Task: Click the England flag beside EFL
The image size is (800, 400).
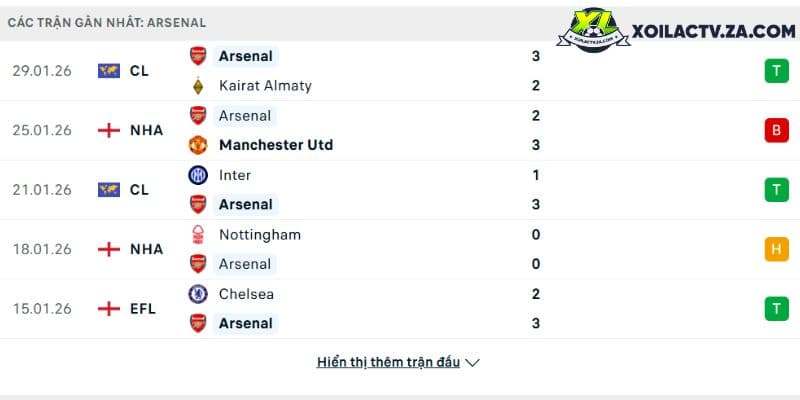Action: pyautogui.click(x=109, y=309)
